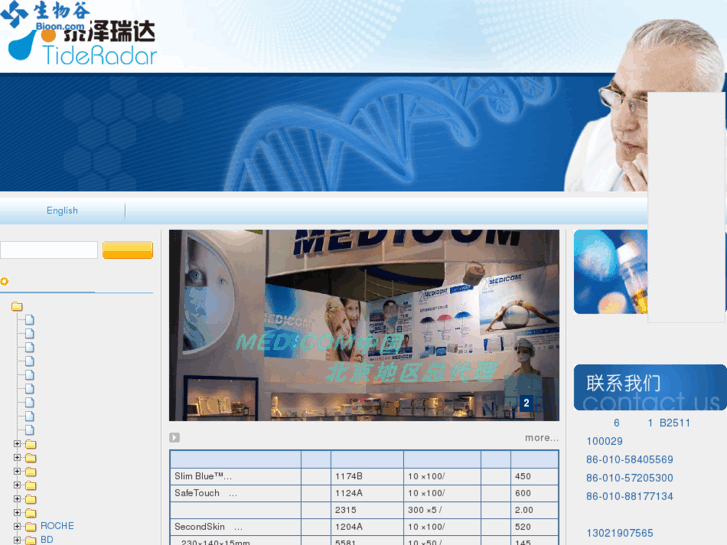Click the product code 1174B
Screen dimensions: 727x545
click(x=349, y=476)
